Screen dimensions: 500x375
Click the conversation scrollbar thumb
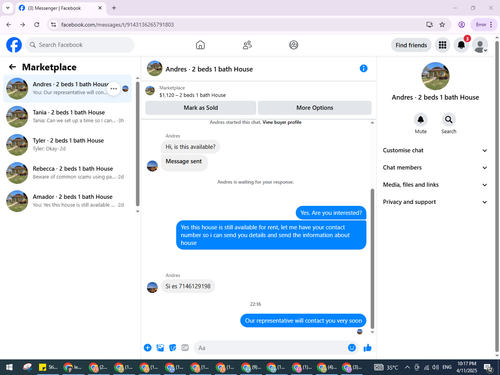click(372, 258)
